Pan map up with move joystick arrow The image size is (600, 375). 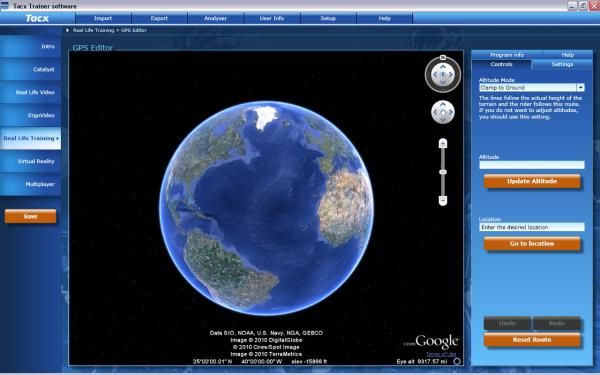(x=443, y=104)
